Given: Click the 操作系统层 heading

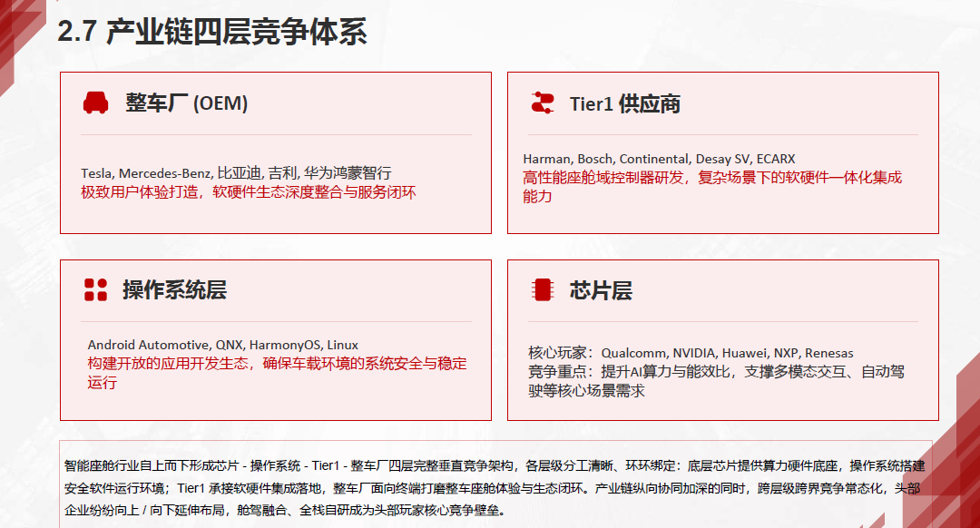Looking at the screenshot, I should 174,290.
